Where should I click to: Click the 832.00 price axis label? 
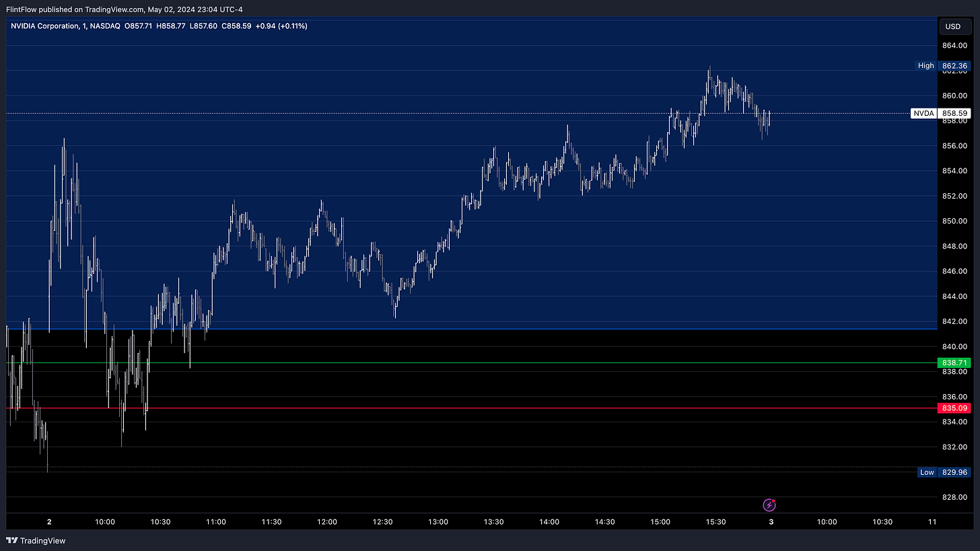tap(954, 447)
